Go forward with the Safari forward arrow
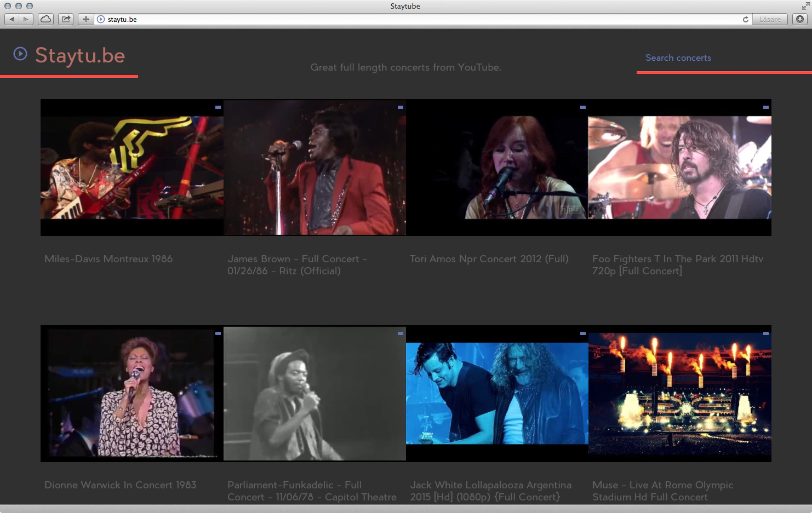Image resolution: width=812 pixels, height=513 pixels. 26,19
